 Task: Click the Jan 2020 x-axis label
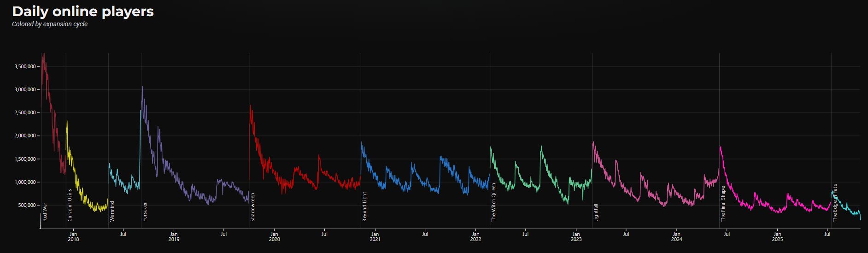pyautogui.click(x=274, y=237)
